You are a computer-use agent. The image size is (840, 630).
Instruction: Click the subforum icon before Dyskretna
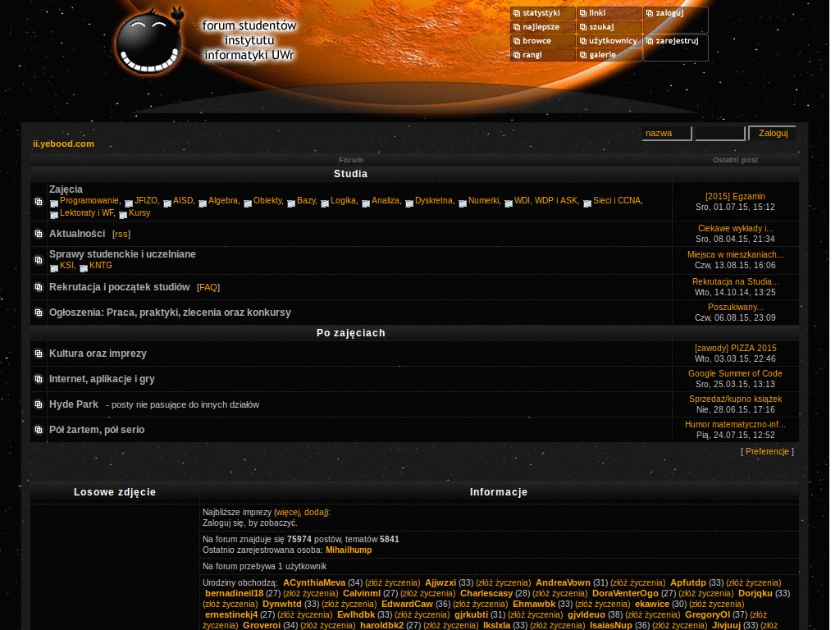(x=409, y=203)
